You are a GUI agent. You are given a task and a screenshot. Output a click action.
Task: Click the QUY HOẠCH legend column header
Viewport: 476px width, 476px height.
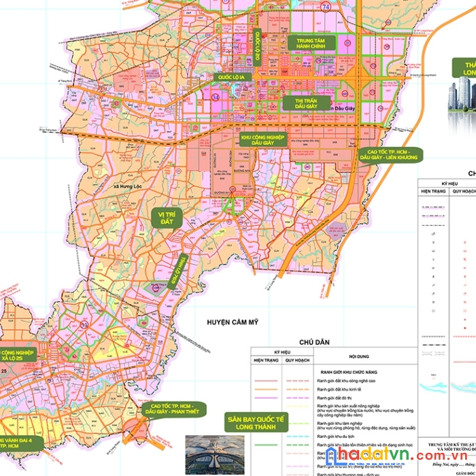click(298, 360)
